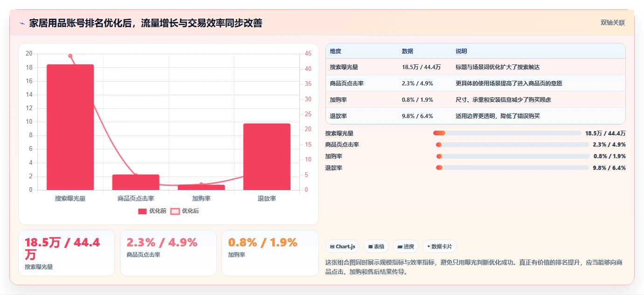Click the 说明 column header
This screenshot has height=295, width=644.
pos(461,51)
